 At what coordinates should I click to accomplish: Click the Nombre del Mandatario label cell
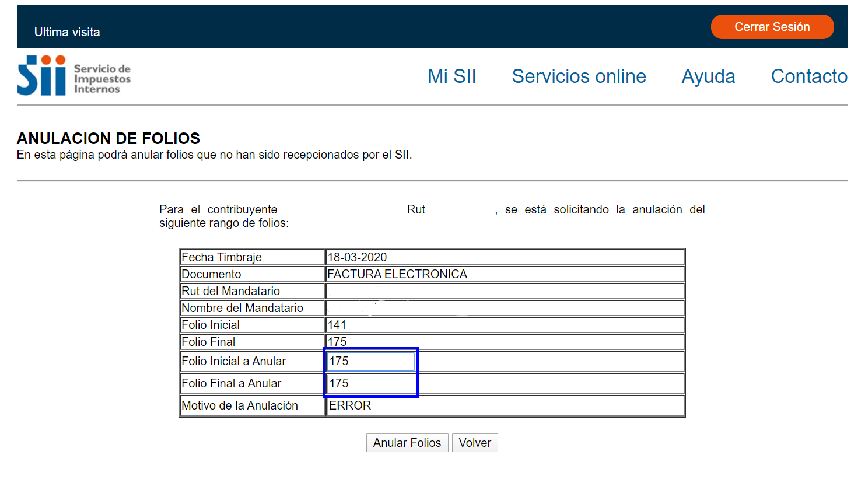point(242,308)
